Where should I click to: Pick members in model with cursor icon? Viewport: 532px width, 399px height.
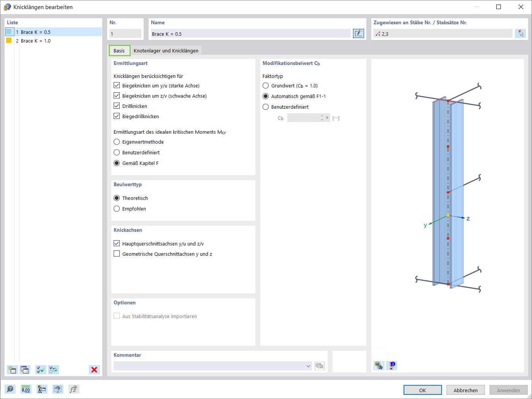pyautogui.click(x=521, y=33)
